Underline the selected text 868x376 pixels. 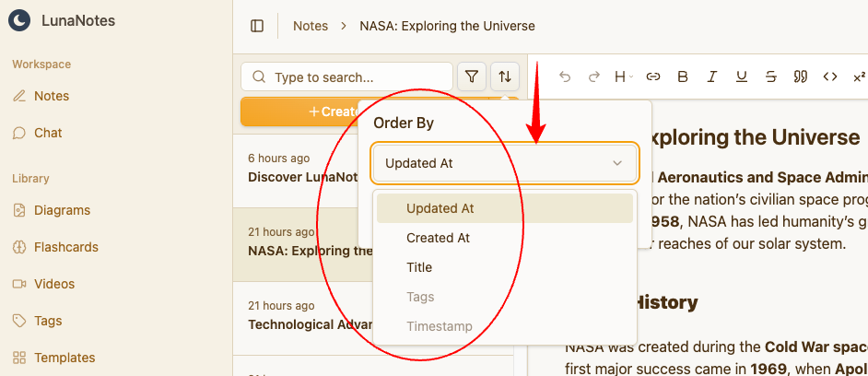[x=742, y=76]
